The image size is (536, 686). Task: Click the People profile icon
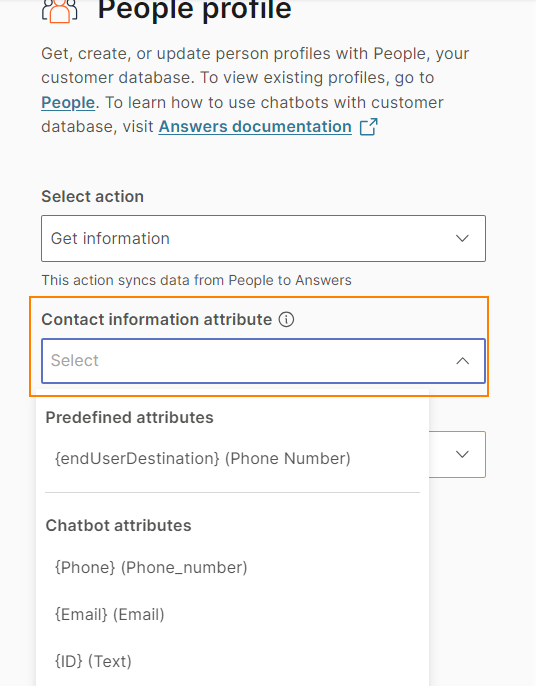tap(60, 11)
